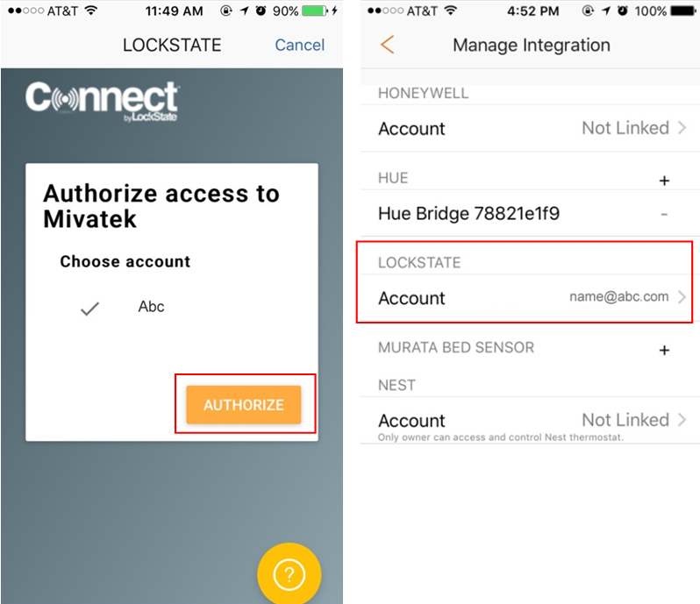The image size is (700, 604).
Task: Cancel the LockState authorization
Action: pos(299,45)
